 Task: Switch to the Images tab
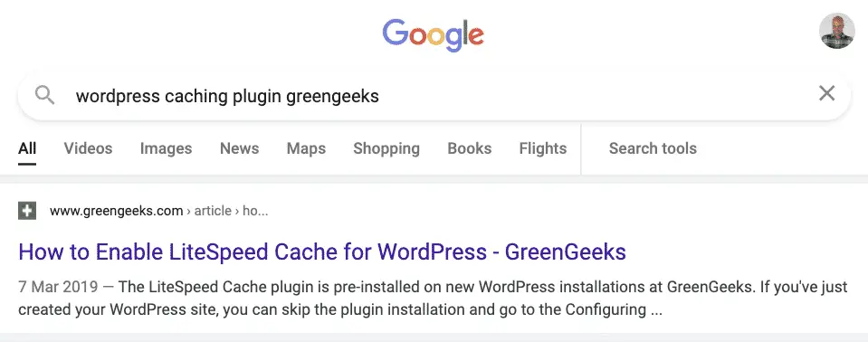tap(166, 148)
